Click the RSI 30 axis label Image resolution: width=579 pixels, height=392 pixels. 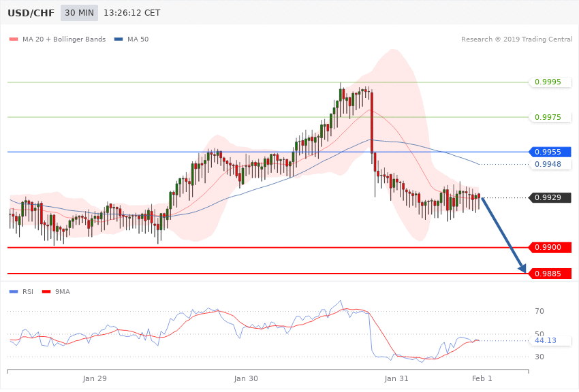point(539,357)
